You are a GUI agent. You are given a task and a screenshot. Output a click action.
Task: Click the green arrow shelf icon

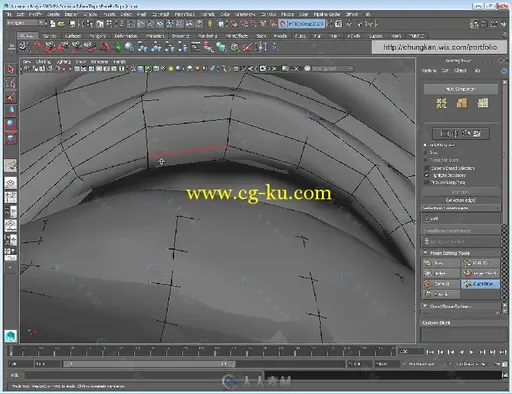[x=117, y=47]
